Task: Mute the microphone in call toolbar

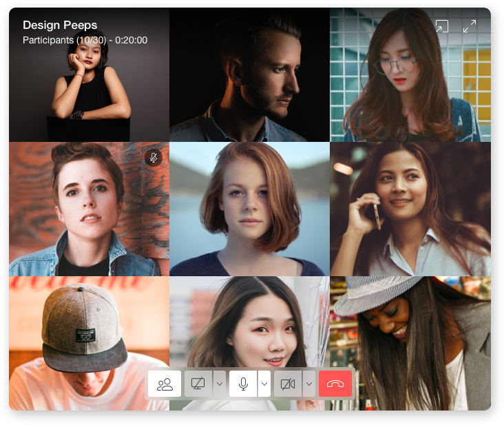Action: point(243,384)
